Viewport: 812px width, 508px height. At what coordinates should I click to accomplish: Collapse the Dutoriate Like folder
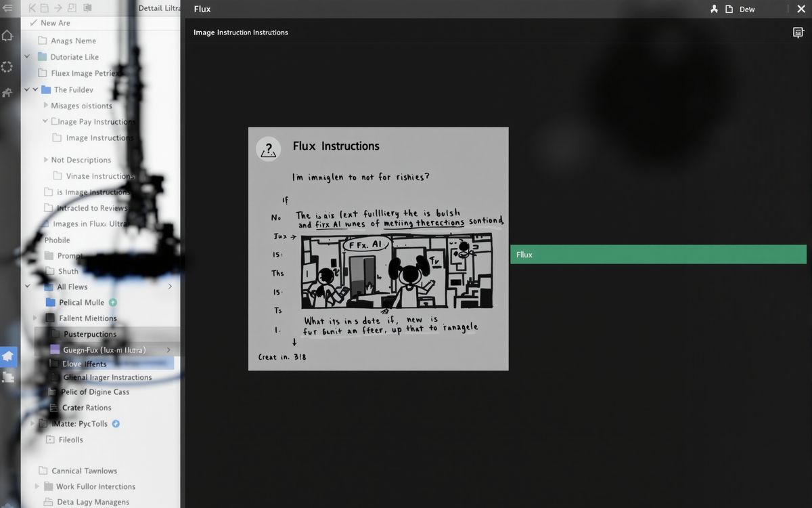(27, 57)
